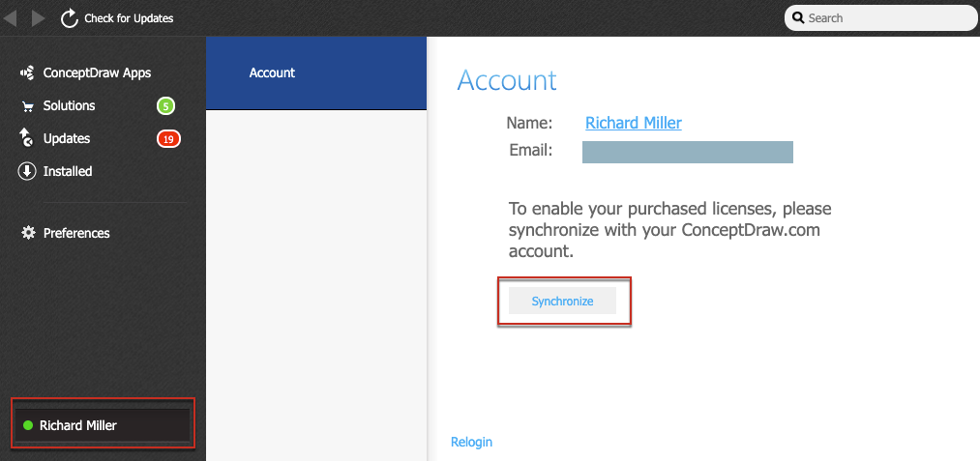Click the back navigation arrow
The image size is (980, 461).
[x=11, y=18]
